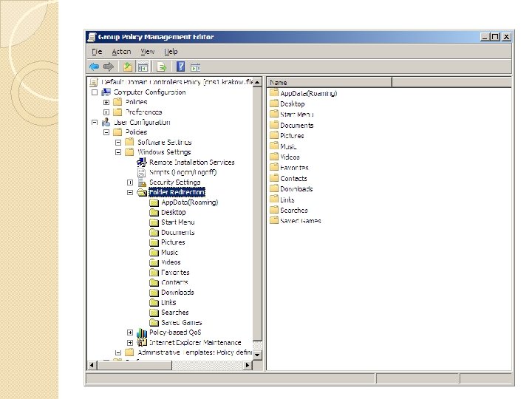This screenshot has height=399, width=532.
Task: Select the Default Domain Controllers Policy root
Action: [x=177, y=82]
